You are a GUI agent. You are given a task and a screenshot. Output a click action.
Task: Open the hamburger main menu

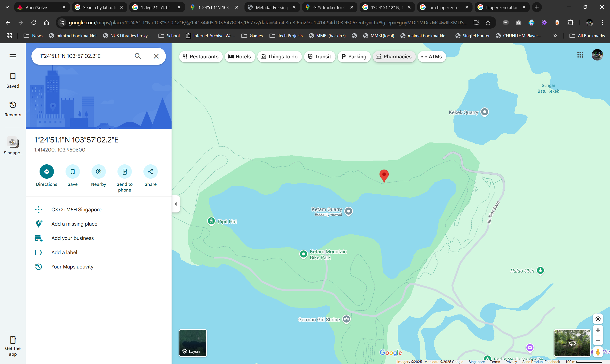[13, 56]
